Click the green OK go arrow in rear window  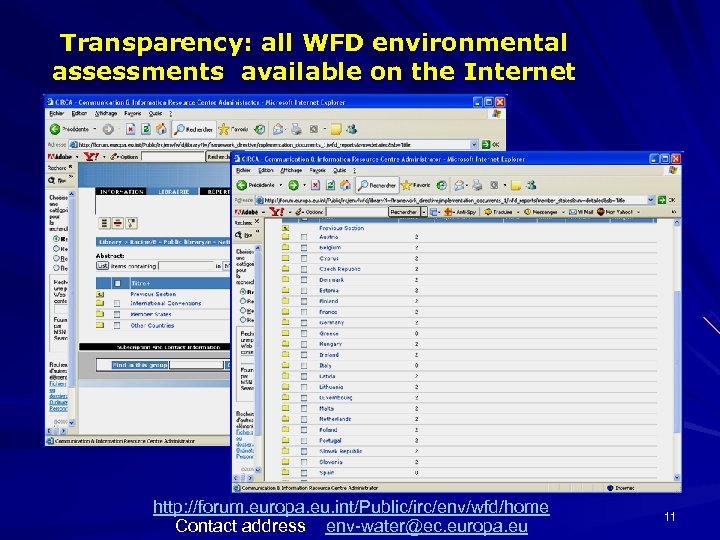pyautogui.click(x=486, y=144)
